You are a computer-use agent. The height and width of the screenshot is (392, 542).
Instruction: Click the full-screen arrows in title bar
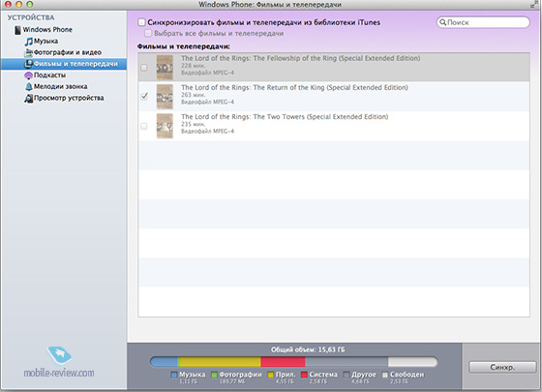535,4
